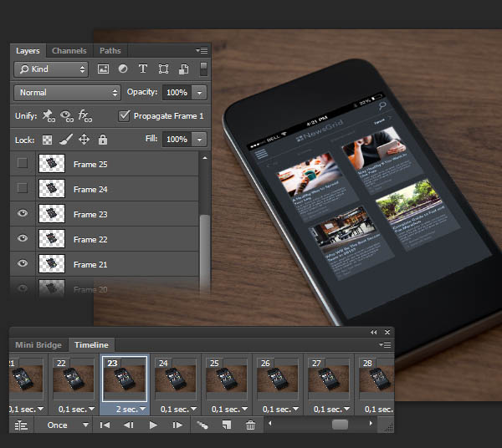502x448 pixels.
Task: Switch to the Channels tab
Action: click(x=69, y=51)
